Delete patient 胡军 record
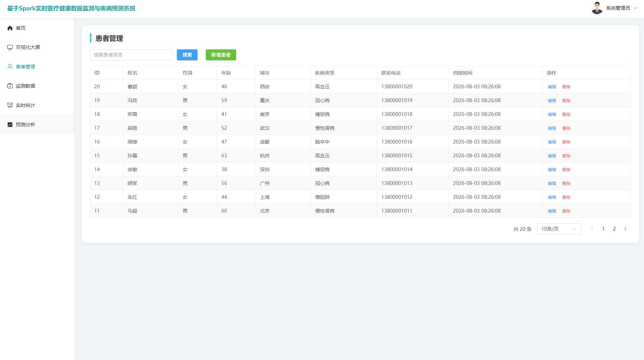Viewport: 644px width, 360px height. pos(566,184)
